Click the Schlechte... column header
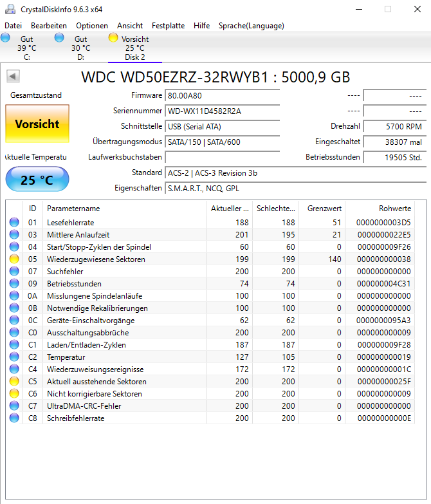431x504 pixels. pyautogui.click(x=275, y=209)
